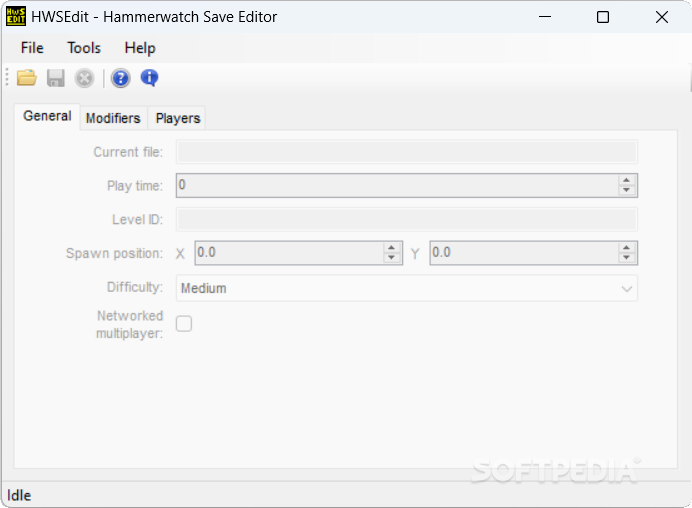Decrease Spawn X with the down arrow
The width and height of the screenshot is (692, 508).
click(x=391, y=258)
